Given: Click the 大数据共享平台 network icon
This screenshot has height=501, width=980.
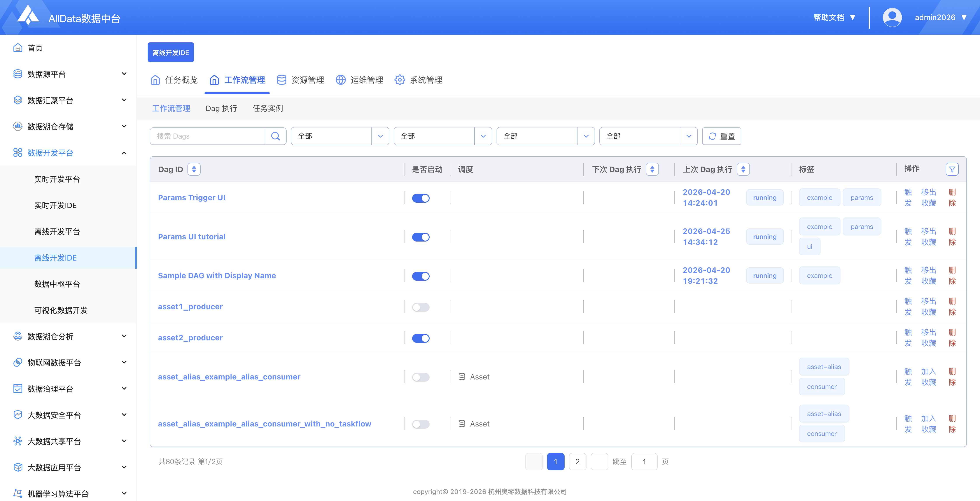Looking at the screenshot, I should pos(17,441).
